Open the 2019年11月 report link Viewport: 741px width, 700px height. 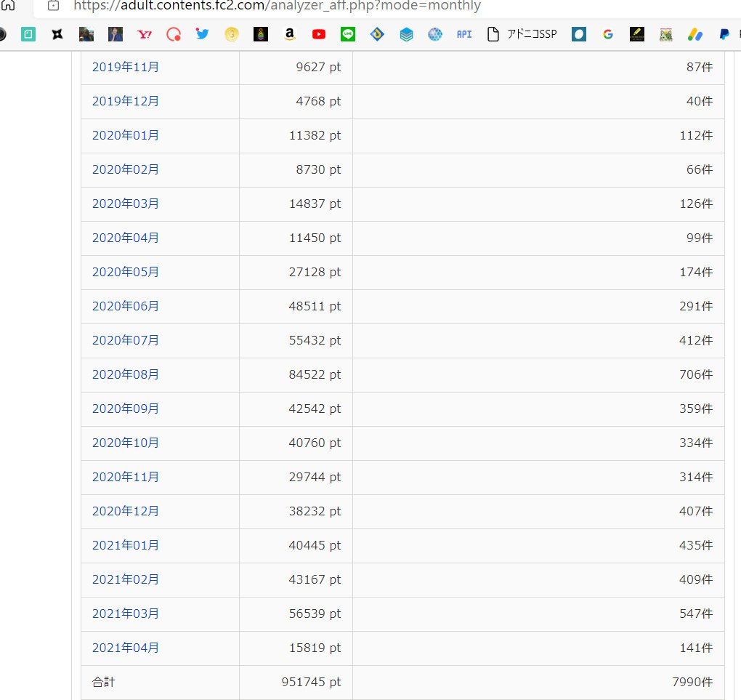[x=125, y=67]
